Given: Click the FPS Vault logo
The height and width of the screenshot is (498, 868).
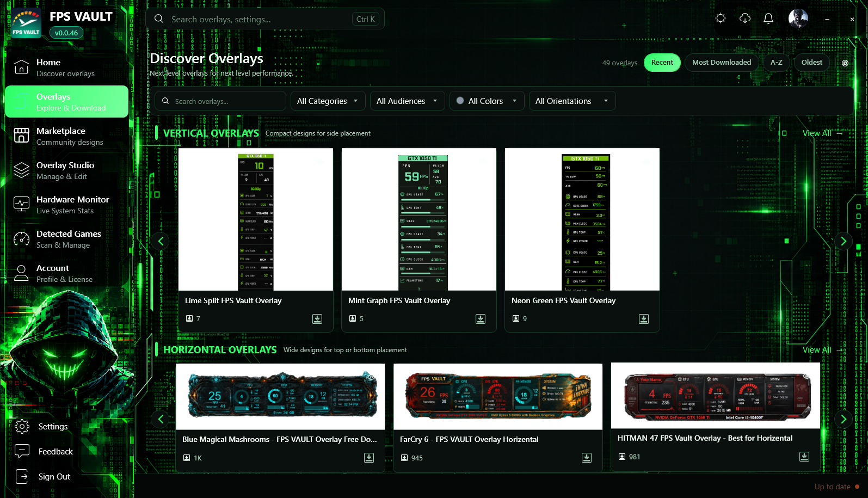Looking at the screenshot, I should [26, 23].
